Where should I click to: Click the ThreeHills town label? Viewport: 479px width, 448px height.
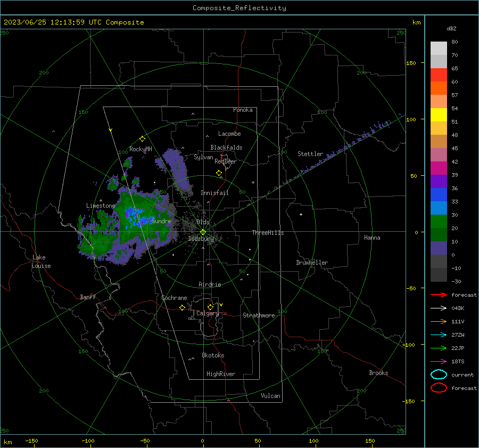point(268,233)
